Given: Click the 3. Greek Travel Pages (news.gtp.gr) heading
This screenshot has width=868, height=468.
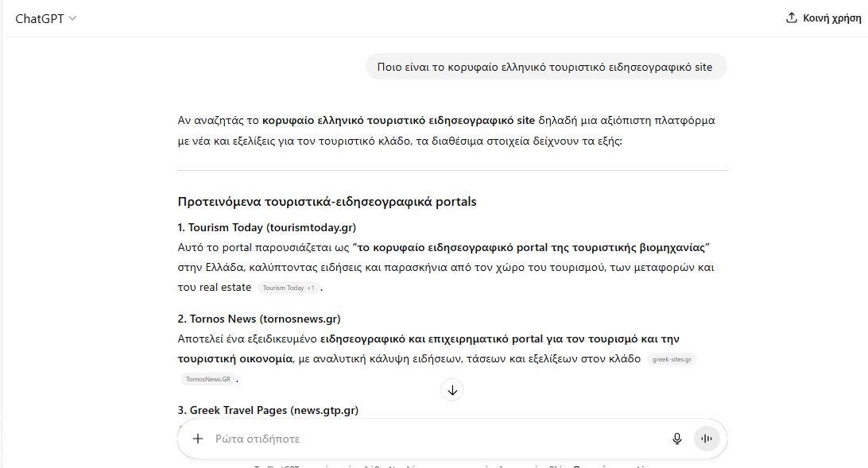Looking at the screenshot, I should pos(268,410).
